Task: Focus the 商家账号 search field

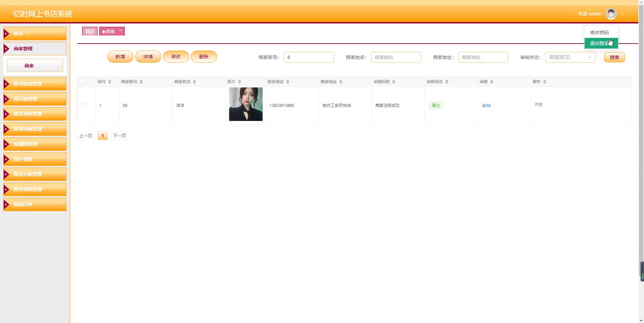Action: pos(309,57)
